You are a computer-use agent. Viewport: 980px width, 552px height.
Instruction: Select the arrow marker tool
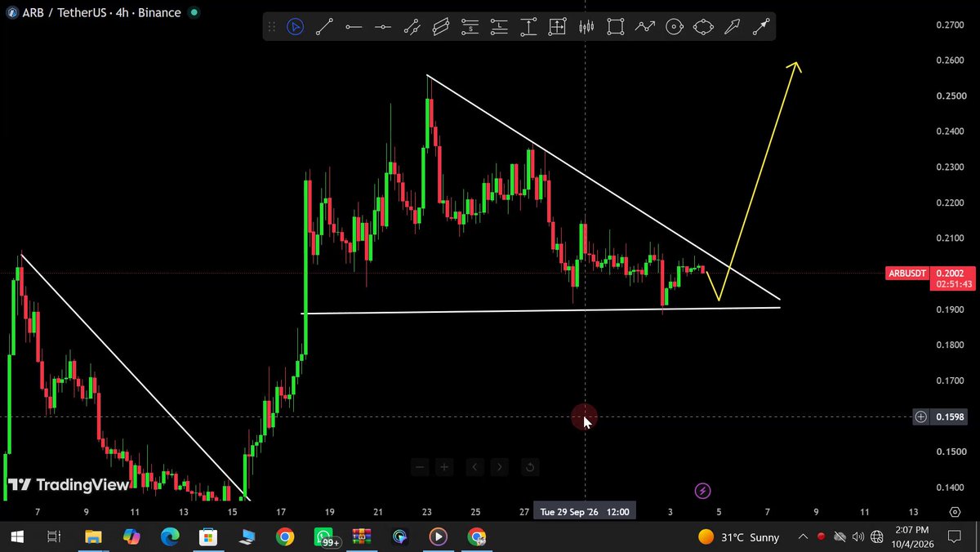pyautogui.click(x=733, y=27)
